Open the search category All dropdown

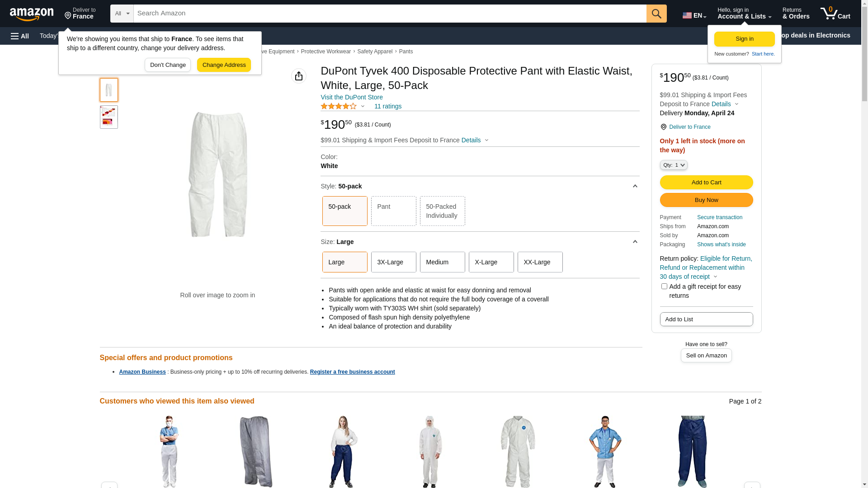[122, 14]
